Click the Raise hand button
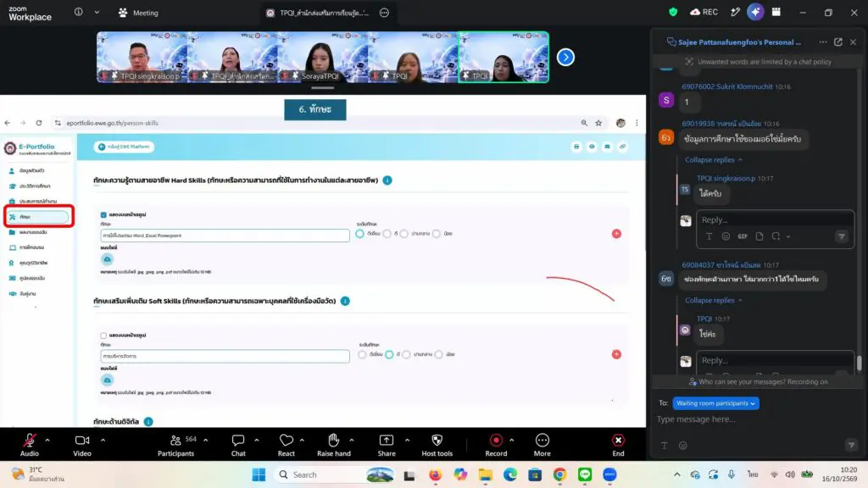868x488 pixels. 333,445
